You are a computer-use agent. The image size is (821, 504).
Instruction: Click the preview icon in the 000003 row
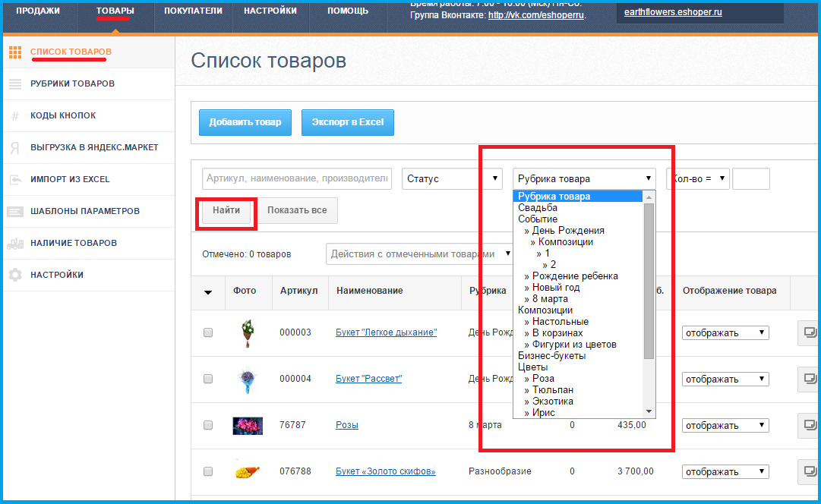pyautogui.click(x=809, y=333)
